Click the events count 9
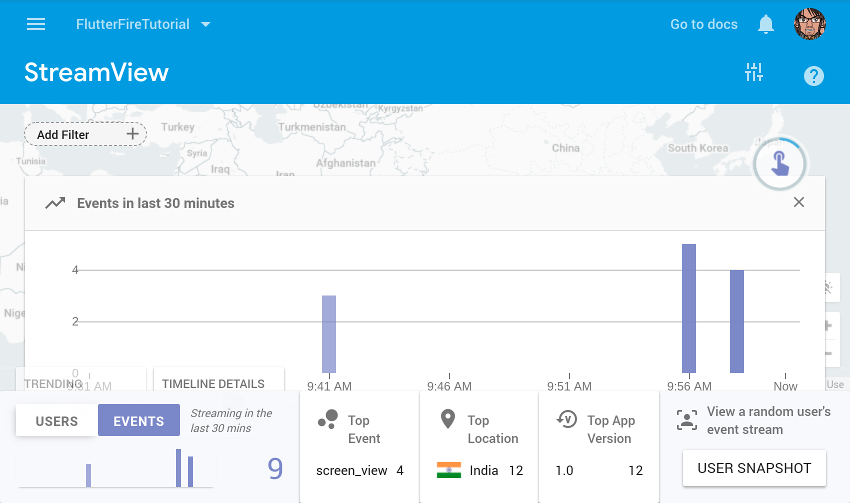The width and height of the screenshot is (850, 503). (x=275, y=468)
